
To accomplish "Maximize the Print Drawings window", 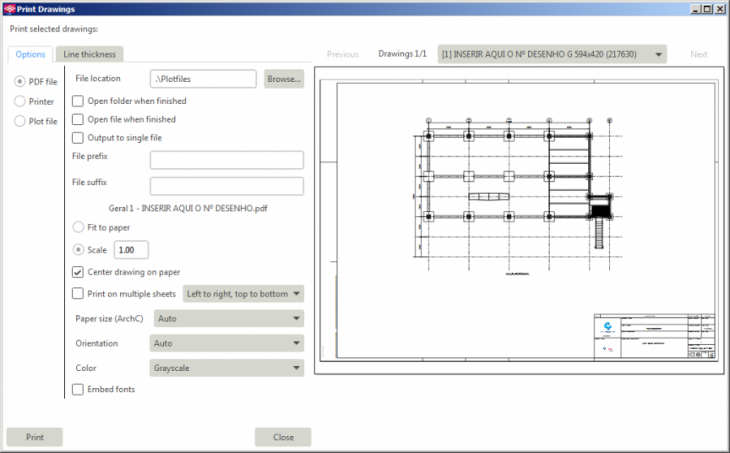I will 707,9.
